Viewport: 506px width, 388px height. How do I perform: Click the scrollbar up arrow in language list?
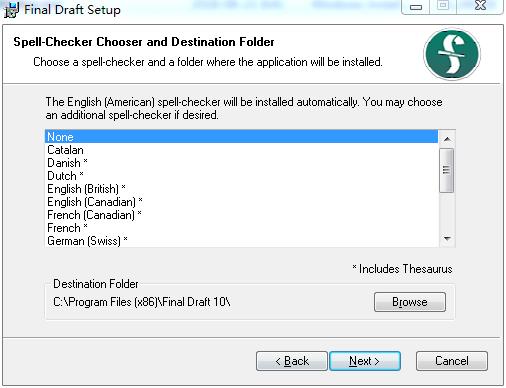tap(447, 139)
